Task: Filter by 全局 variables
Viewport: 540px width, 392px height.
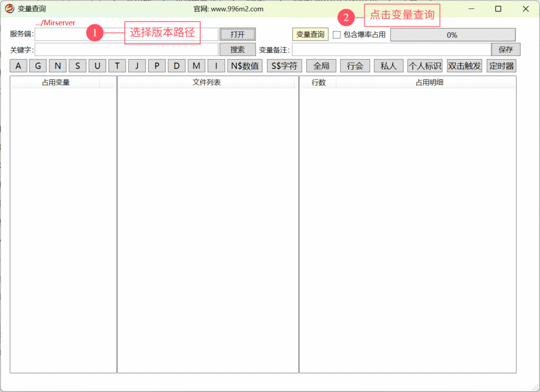Action: pos(321,66)
